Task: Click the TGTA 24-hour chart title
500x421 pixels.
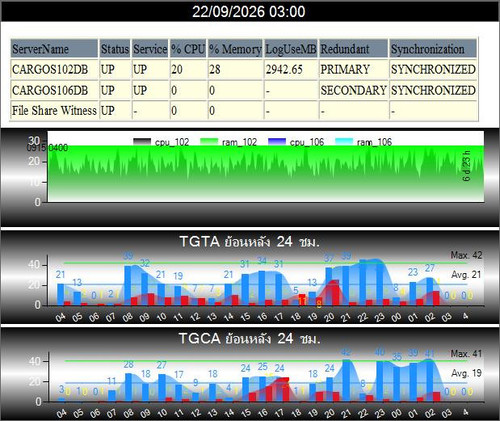Action: coord(250,241)
